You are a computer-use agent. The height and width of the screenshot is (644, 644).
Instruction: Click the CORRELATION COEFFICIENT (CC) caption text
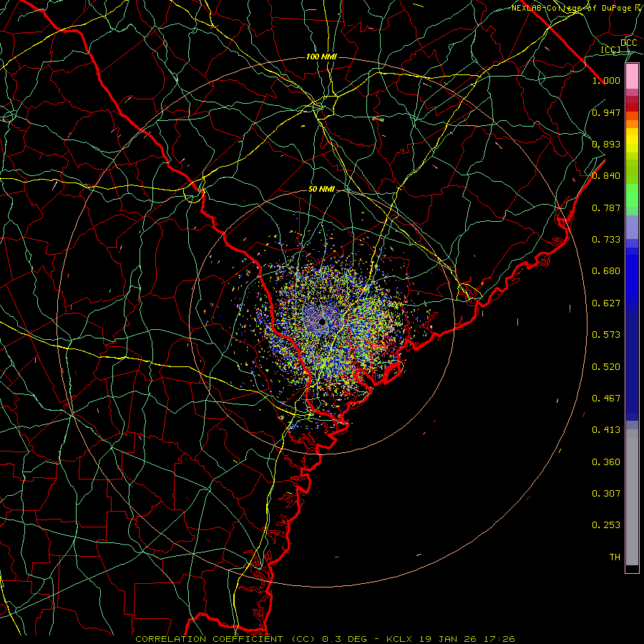coord(226,639)
